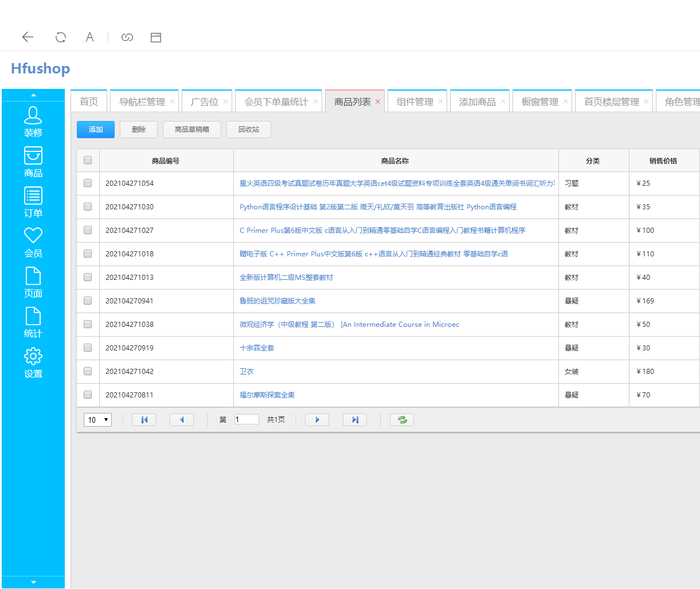
Task: Click the page number input field
Action: click(247, 420)
